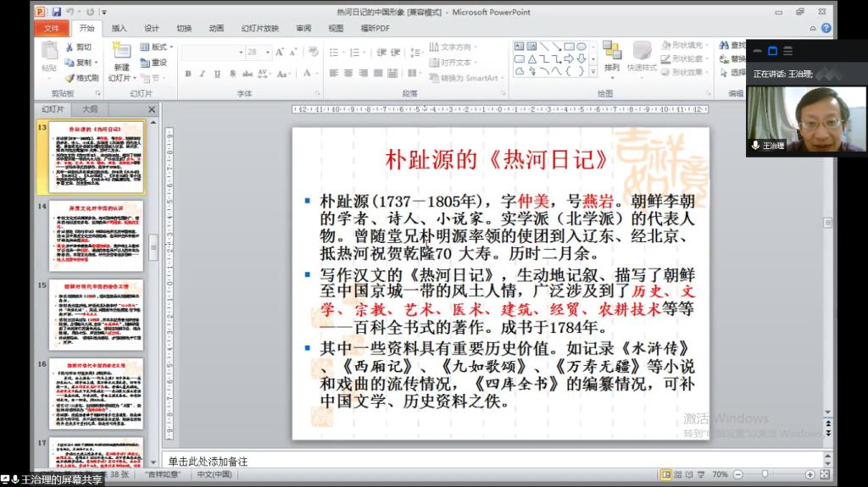Image resolution: width=868 pixels, height=487 pixels.
Task: Expand the shapes gallery more arrow
Action: coord(592,73)
